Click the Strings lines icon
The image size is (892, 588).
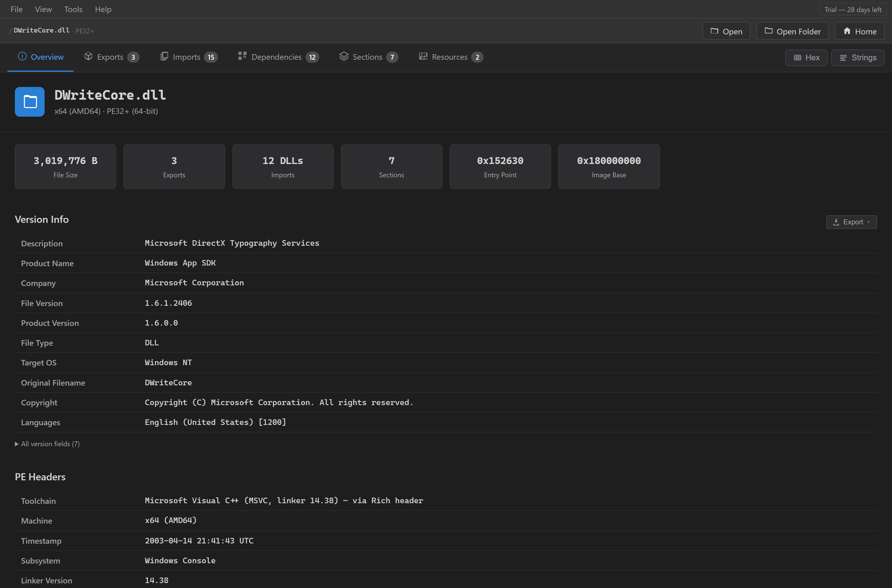point(843,57)
